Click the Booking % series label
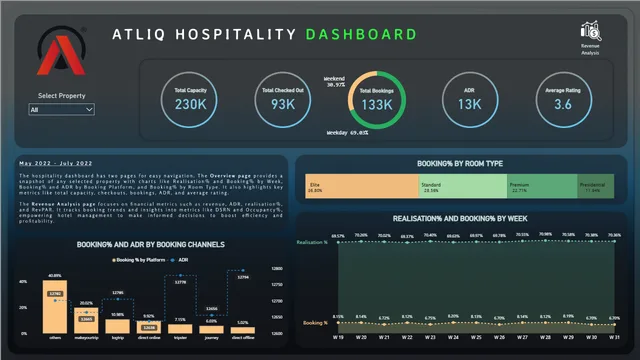640x360 pixels. [x=315, y=323]
